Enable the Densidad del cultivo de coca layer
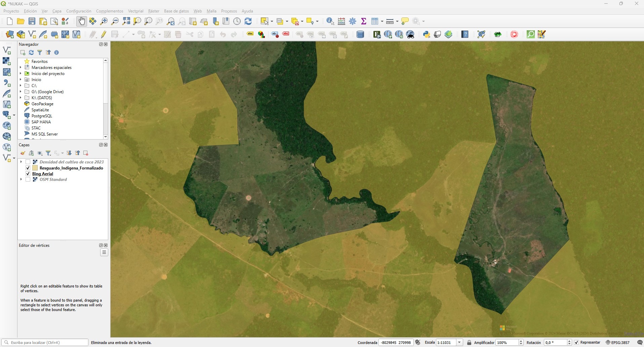 tap(28, 162)
